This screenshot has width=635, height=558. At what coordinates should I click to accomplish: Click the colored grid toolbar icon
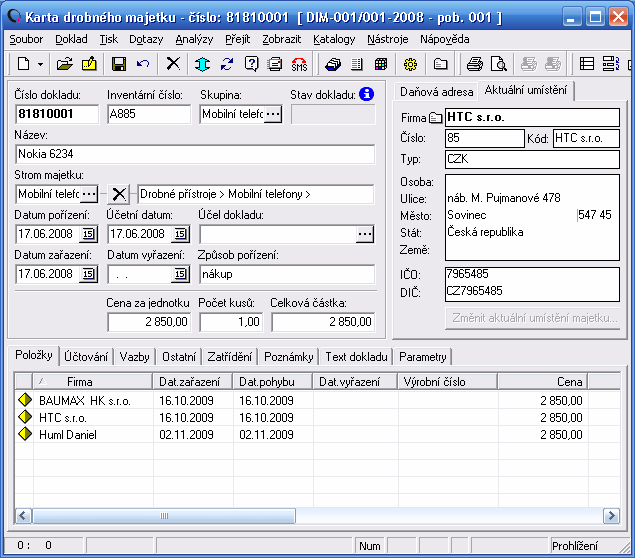click(381, 64)
